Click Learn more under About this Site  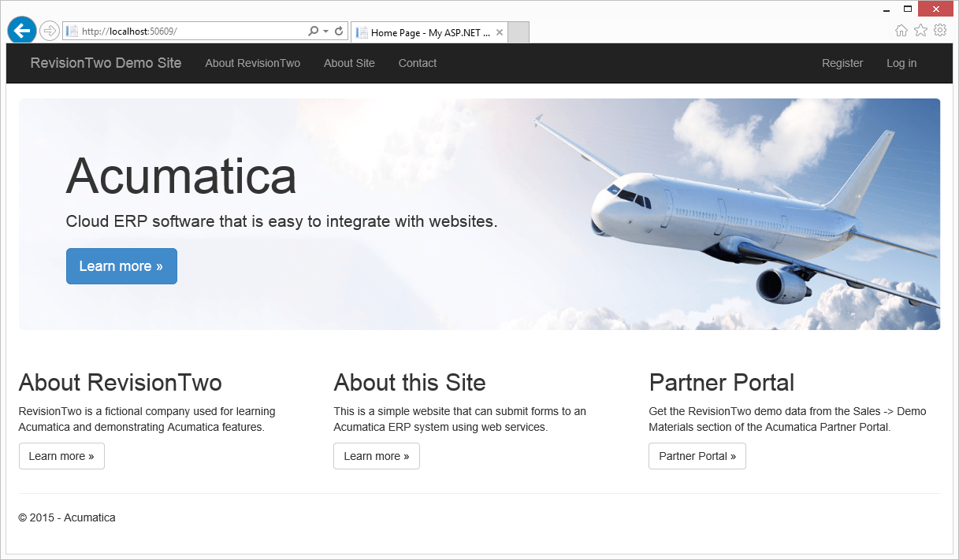[x=377, y=456]
